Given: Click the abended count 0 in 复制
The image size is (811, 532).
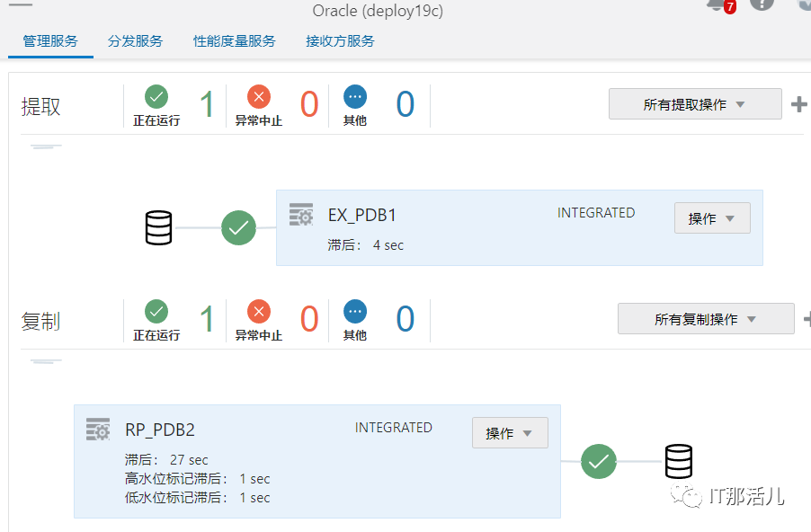Looking at the screenshot, I should (x=309, y=319).
